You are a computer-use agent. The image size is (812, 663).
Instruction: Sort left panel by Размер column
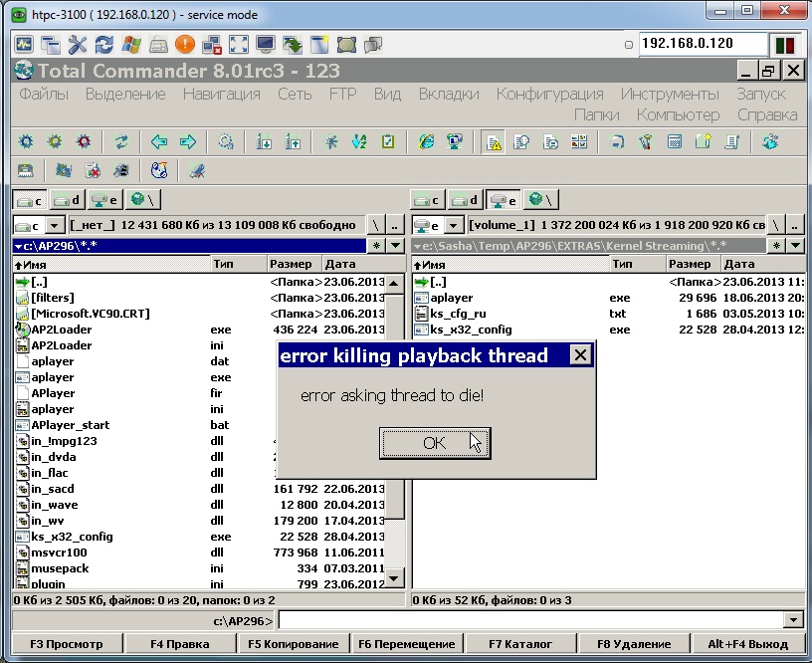coord(295,264)
